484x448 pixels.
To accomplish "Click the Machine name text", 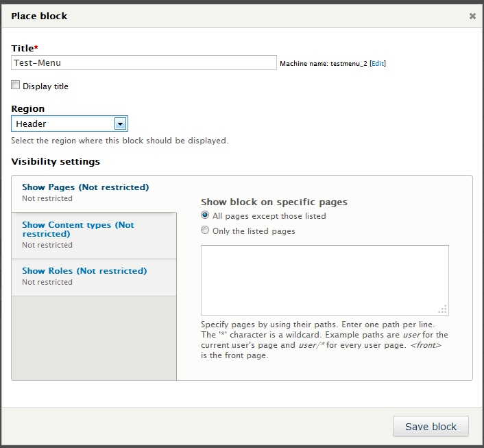I will tap(323, 63).
